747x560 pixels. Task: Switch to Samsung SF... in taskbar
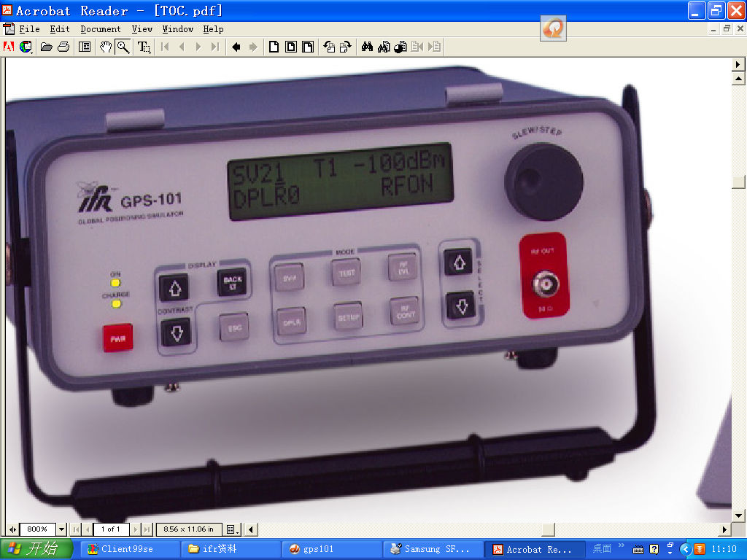point(433,549)
